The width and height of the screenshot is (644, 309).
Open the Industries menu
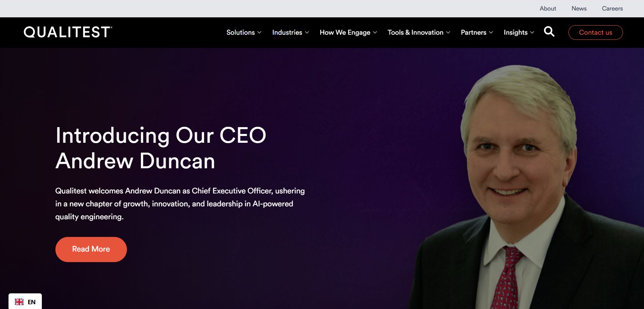tap(287, 32)
